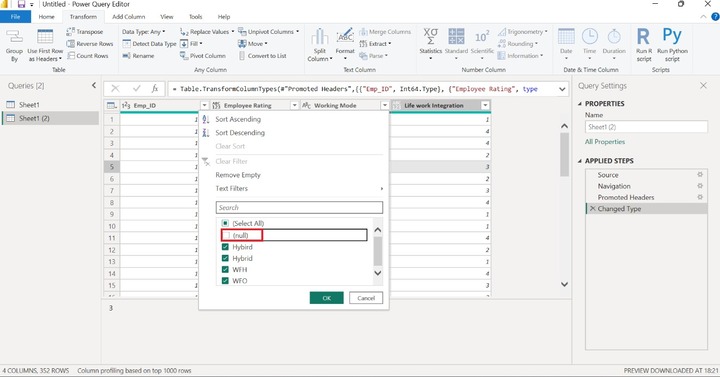Click the Standard number icon

pyautogui.click(x=456, y=37)
